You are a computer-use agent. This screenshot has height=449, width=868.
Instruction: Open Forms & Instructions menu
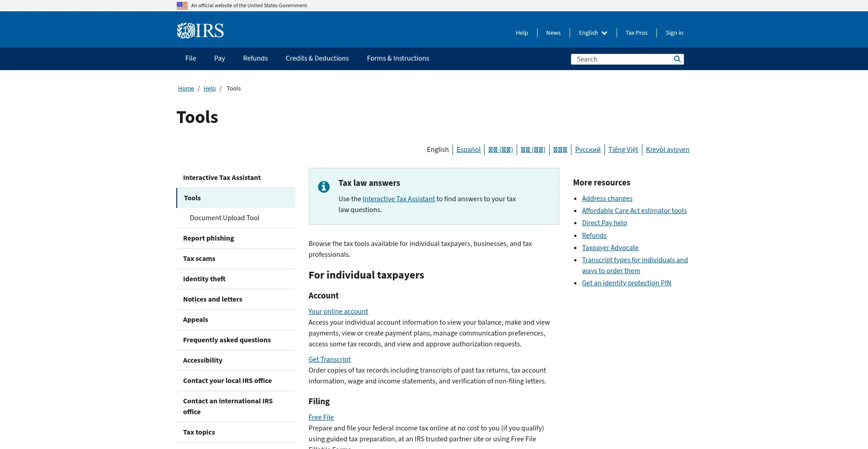point(398,58)
